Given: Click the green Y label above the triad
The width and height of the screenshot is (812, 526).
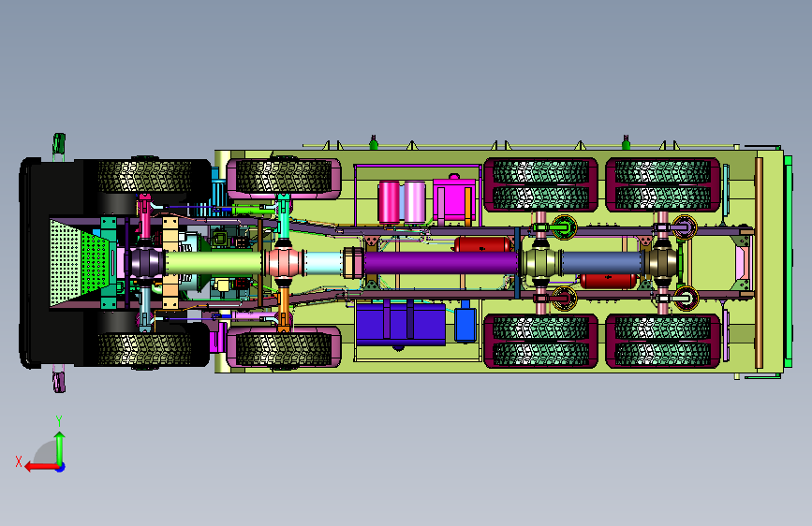Looking at the screenshot, I should (x=59, y=421).
